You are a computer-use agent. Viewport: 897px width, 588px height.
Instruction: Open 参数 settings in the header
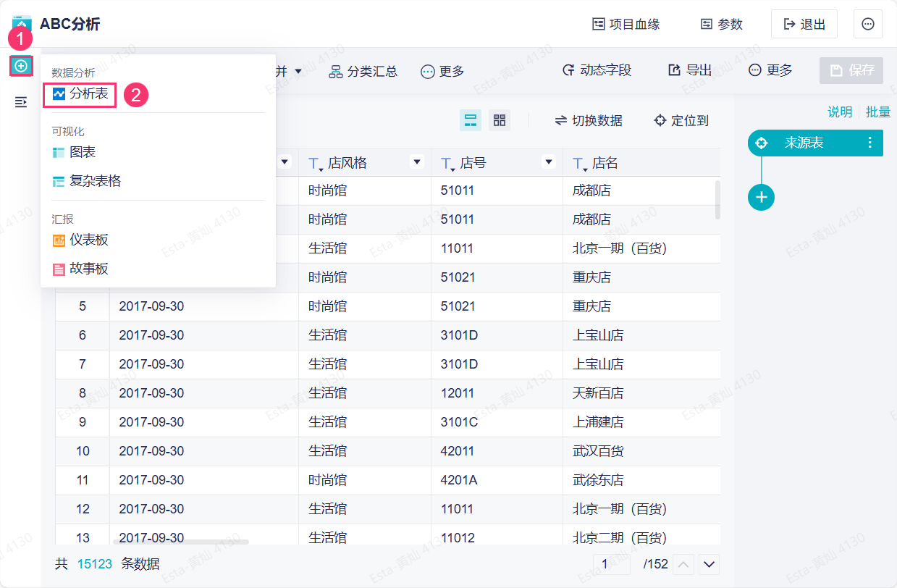721,24
